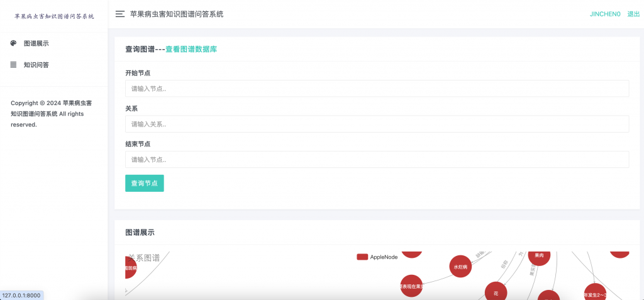This screenshot has height=300, width=644.
Task: Click the 退出 logout link
Action: [x=633, y=14]
